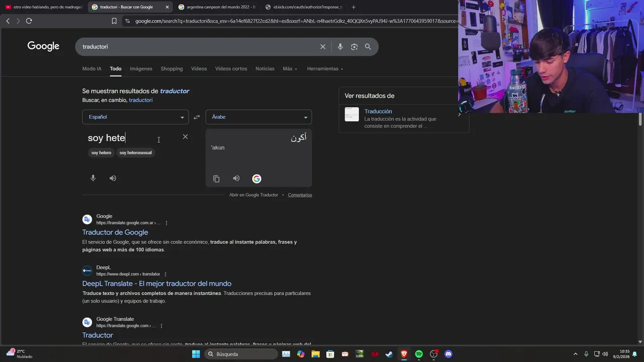Screen dimensions: 644x362
Task: Expand the Más search filter menu
Action: [290, 69]
